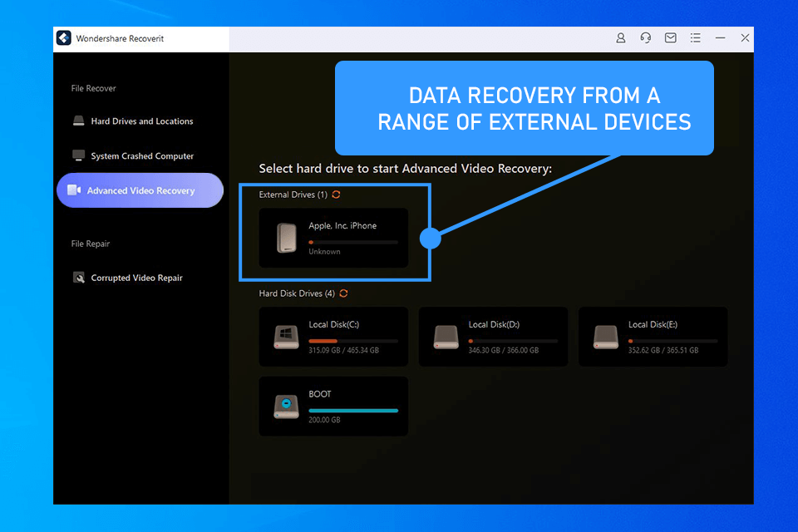Select the BOOT drive card

pos(333,406)
